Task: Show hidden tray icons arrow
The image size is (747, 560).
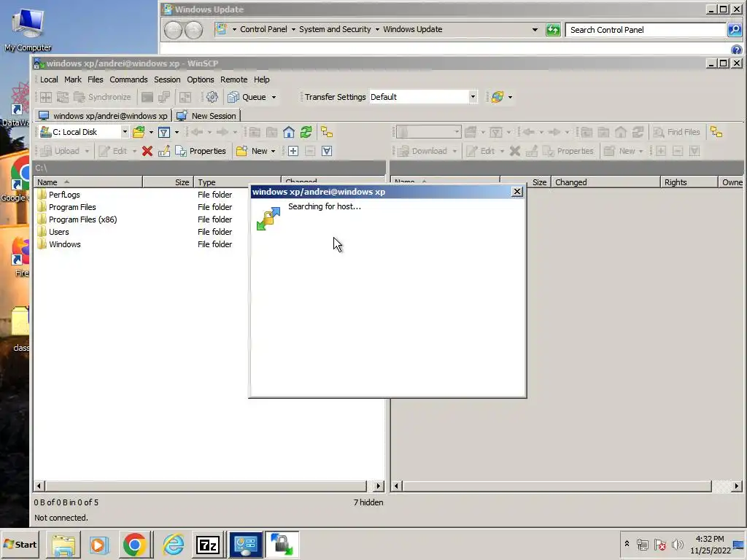Action: [627, 544]
